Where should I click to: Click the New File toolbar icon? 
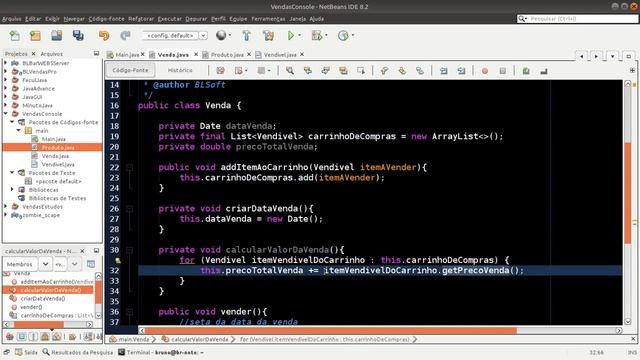(x=15, y=36)
